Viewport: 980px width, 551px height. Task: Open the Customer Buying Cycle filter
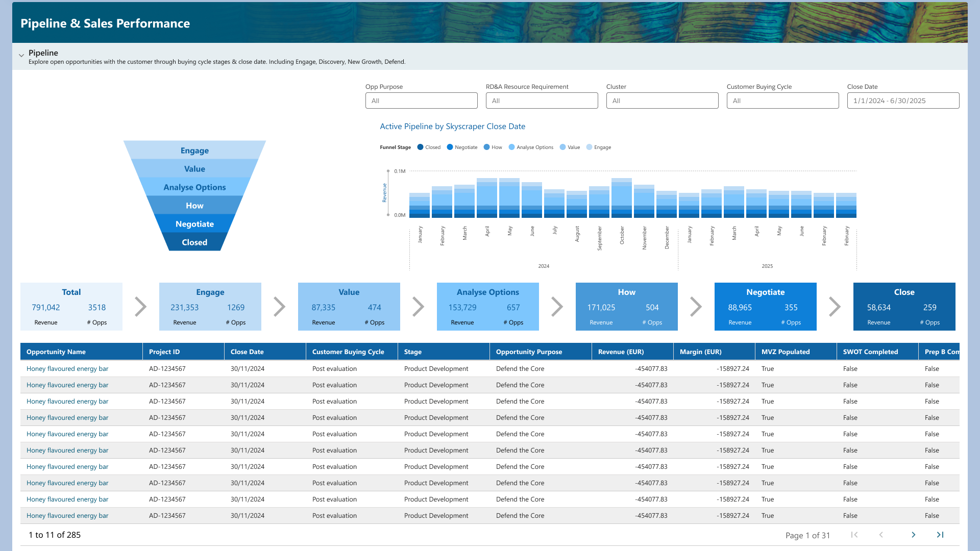click(x=782, y=101)
